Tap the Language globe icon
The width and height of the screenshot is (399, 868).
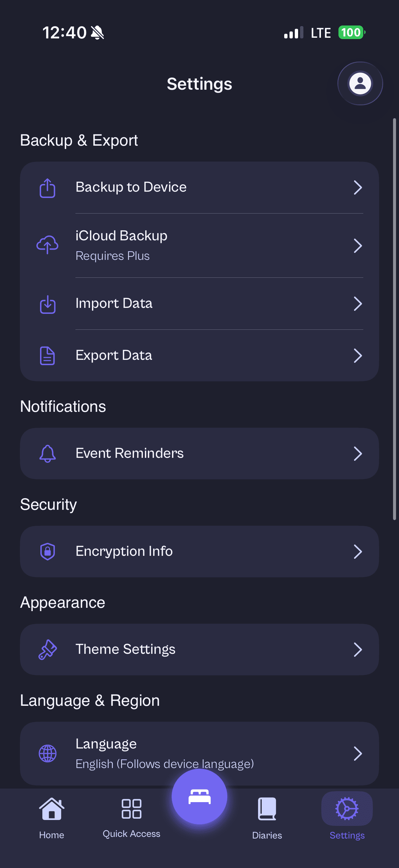(x=47, y=753)
